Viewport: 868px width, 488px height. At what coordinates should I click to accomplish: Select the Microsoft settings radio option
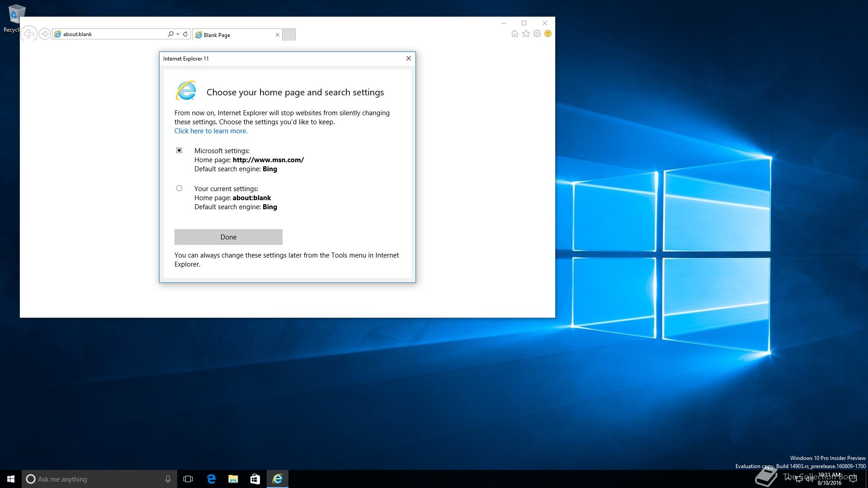(x=179, y=150)
